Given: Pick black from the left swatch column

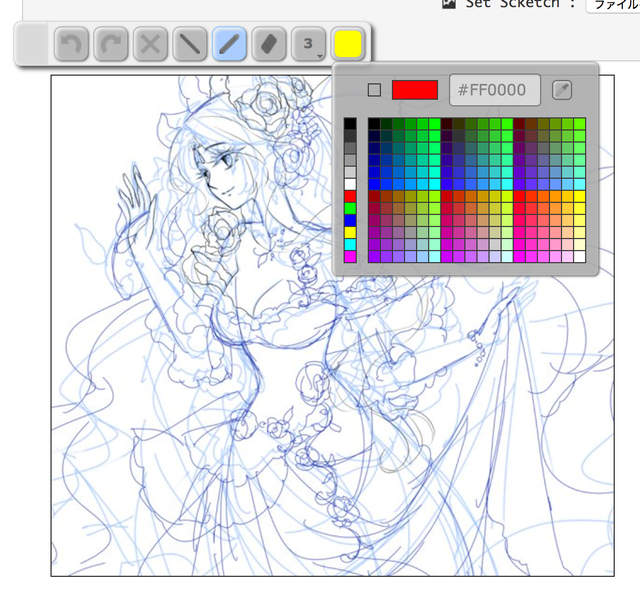Looking at the screenshot, I should click(350, 124).
